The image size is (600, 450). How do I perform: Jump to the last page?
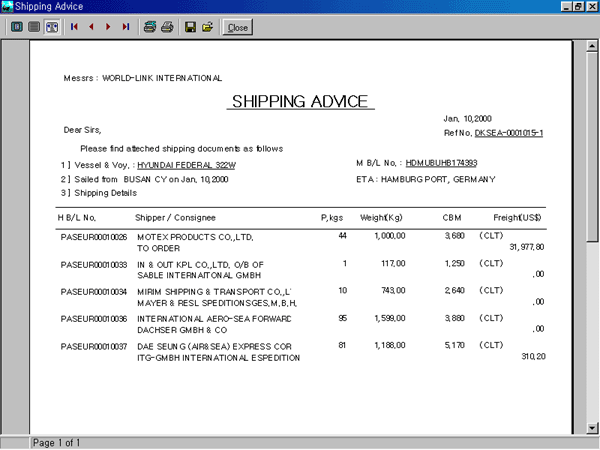[126, 27]
